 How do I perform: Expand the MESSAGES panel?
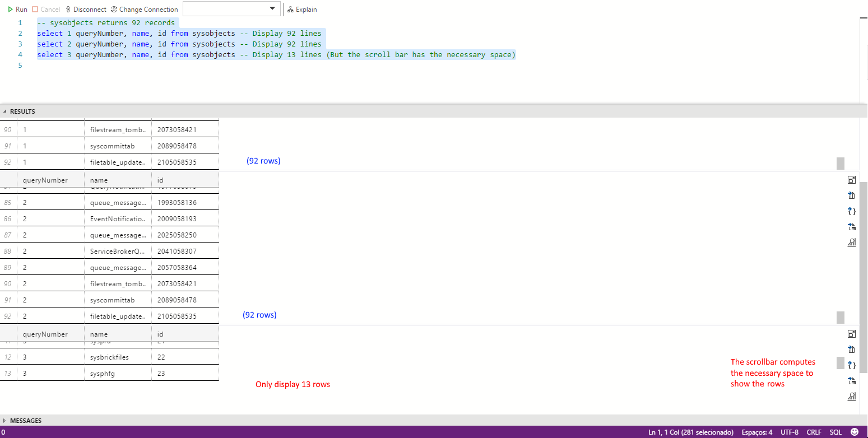pos(22,421)
